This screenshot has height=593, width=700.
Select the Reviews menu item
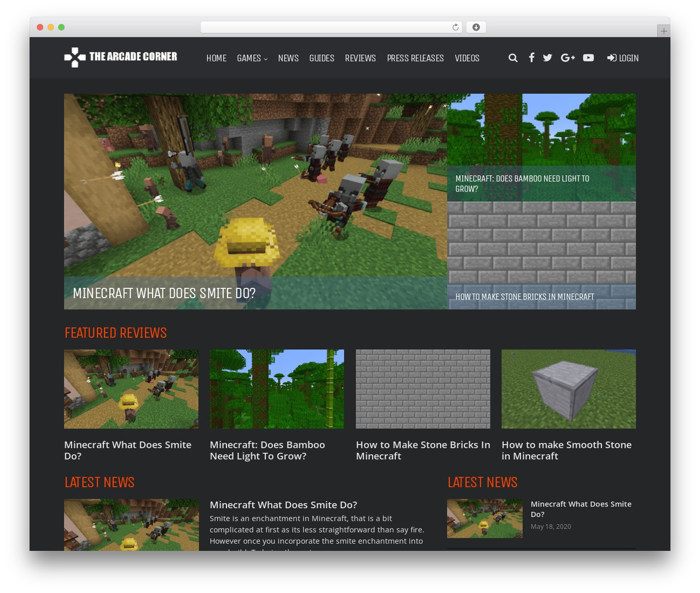[360, 58]
